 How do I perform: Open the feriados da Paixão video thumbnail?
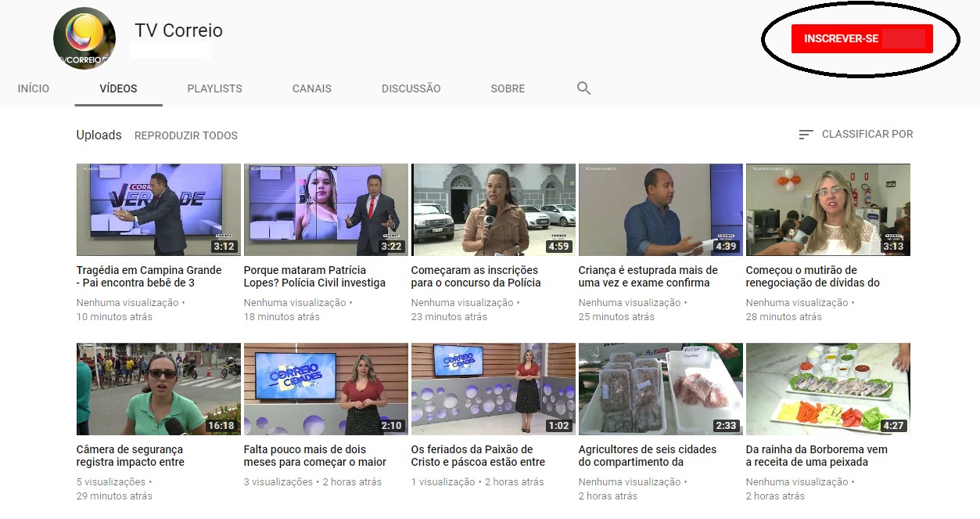(x=494, y=389)
